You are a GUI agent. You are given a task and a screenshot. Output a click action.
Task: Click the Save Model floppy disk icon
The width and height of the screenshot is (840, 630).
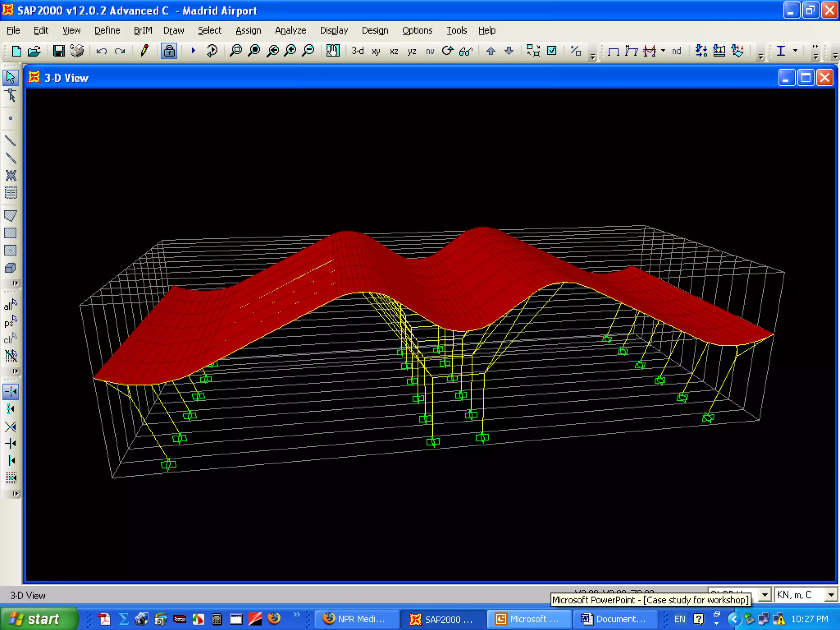[59, 51]
